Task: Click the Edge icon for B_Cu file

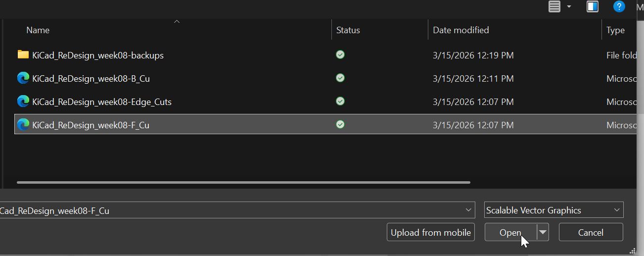Action: (x=23, y=78)
